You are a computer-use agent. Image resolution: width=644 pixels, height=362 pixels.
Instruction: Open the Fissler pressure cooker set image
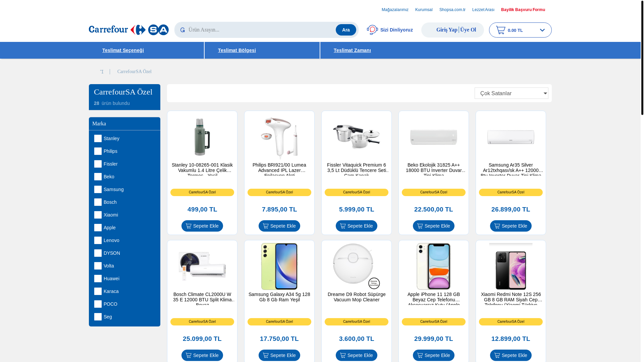tap(357, 137)
